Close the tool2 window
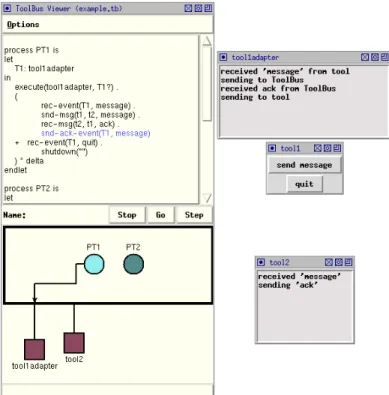 coord(329,262)
